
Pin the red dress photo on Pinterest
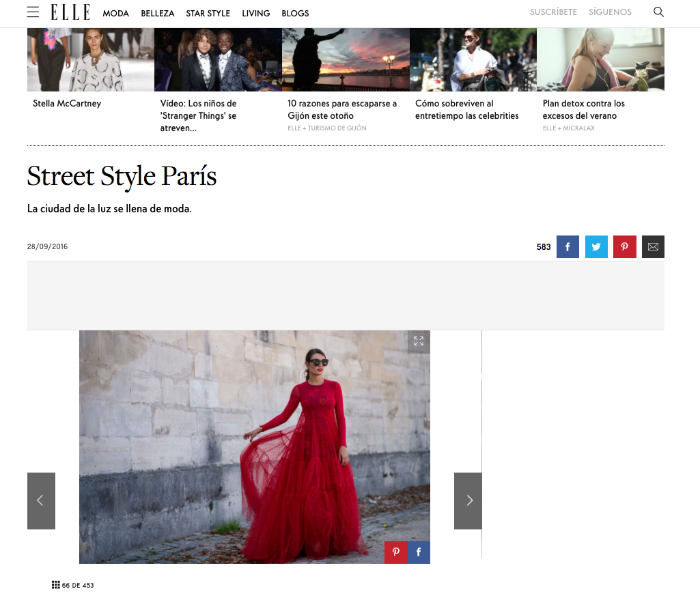(396, 552)
